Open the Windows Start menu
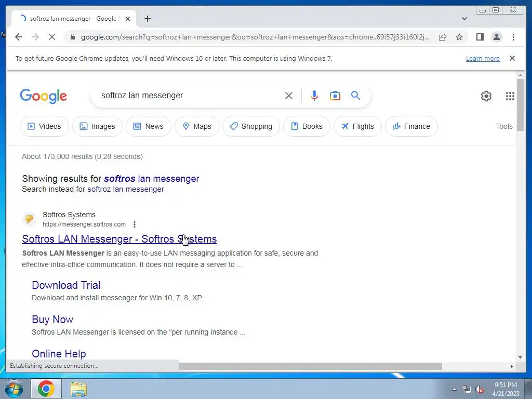532x399 pixels. tap(14, 389)
